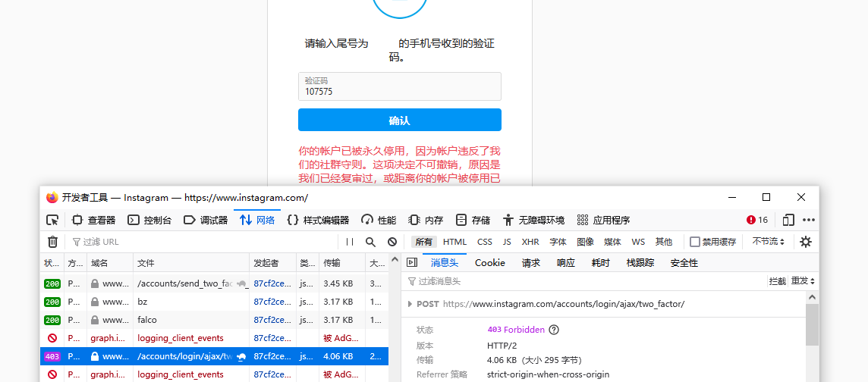The height and width of the screenshot is (382, 868).
Task: Collapse details pane toggle icon
Action: click(412, 262)
